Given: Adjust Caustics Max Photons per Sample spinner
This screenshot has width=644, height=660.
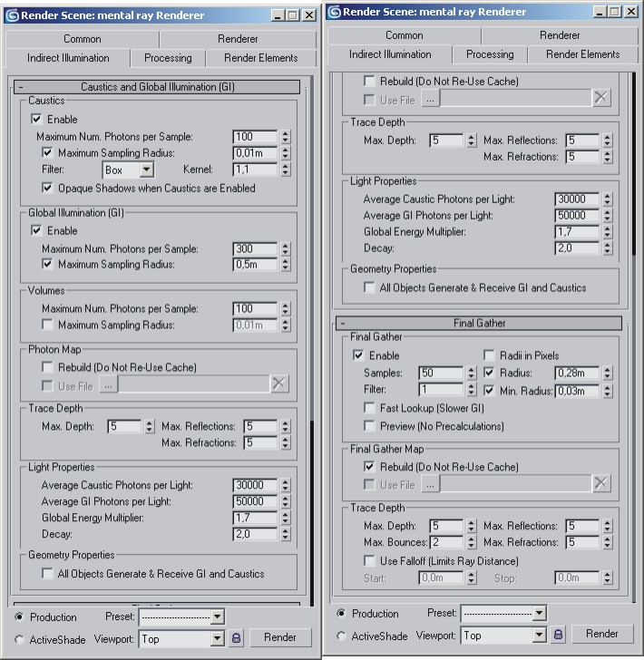Looking at the screenshot, I should (286, 137).
